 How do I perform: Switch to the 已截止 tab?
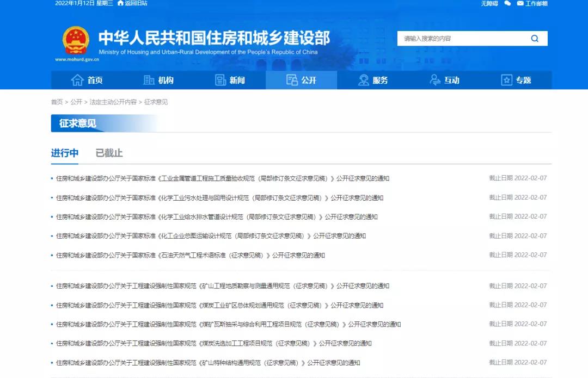[109, 153]
